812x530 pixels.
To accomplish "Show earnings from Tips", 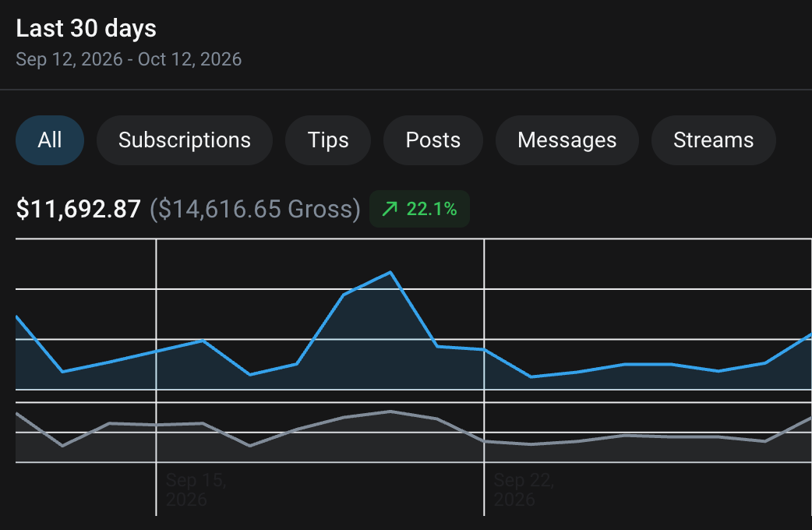I will pyautogui.click(x=328, y=140).
